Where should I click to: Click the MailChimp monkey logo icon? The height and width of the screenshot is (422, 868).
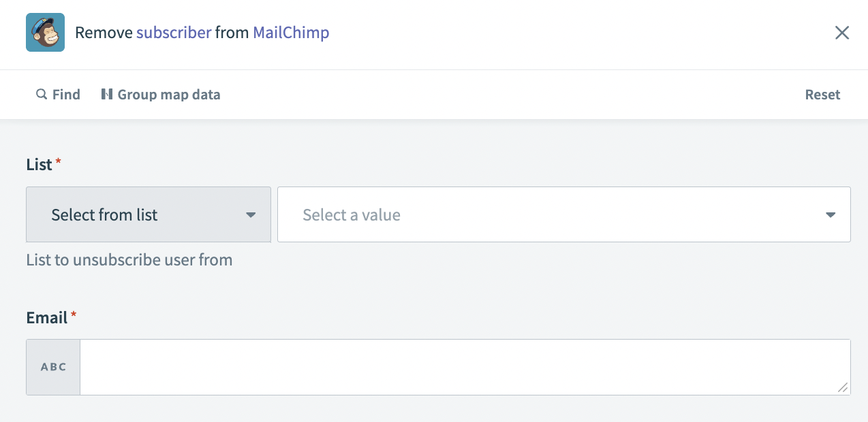click(x=45, y=32)
